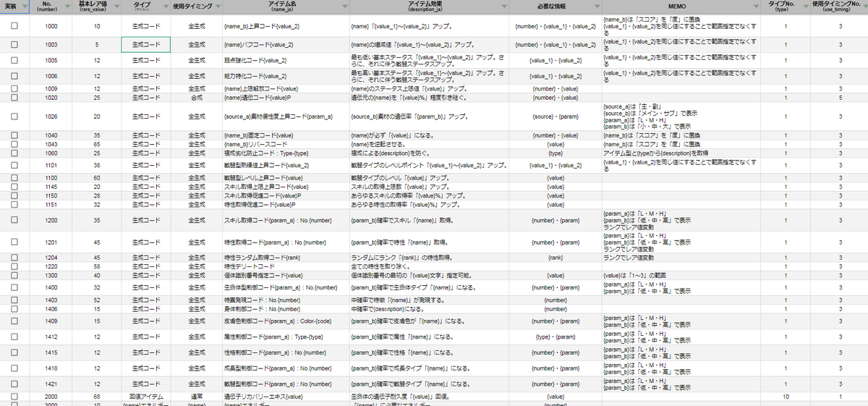Screen dimensions: 868x406
Task: Click MEMO text アイテム型と{type}から{description}を取得
Action: (655, 153)
